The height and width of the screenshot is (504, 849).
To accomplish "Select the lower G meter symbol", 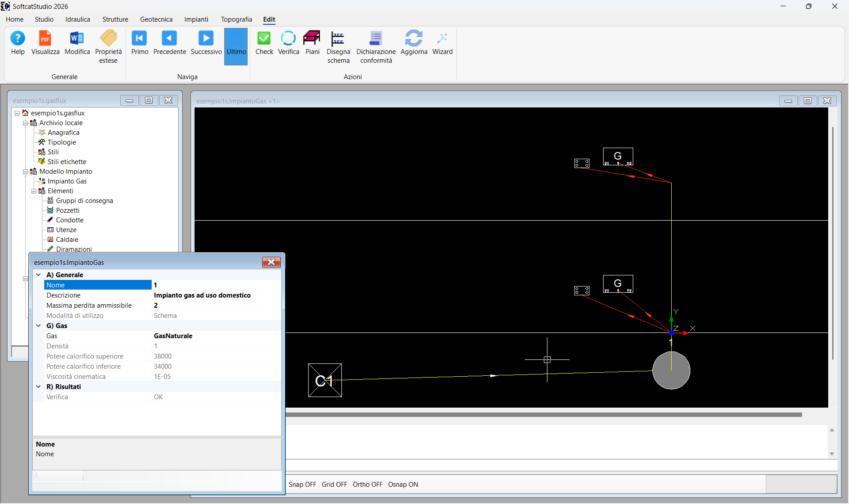I will coord(618,284).
